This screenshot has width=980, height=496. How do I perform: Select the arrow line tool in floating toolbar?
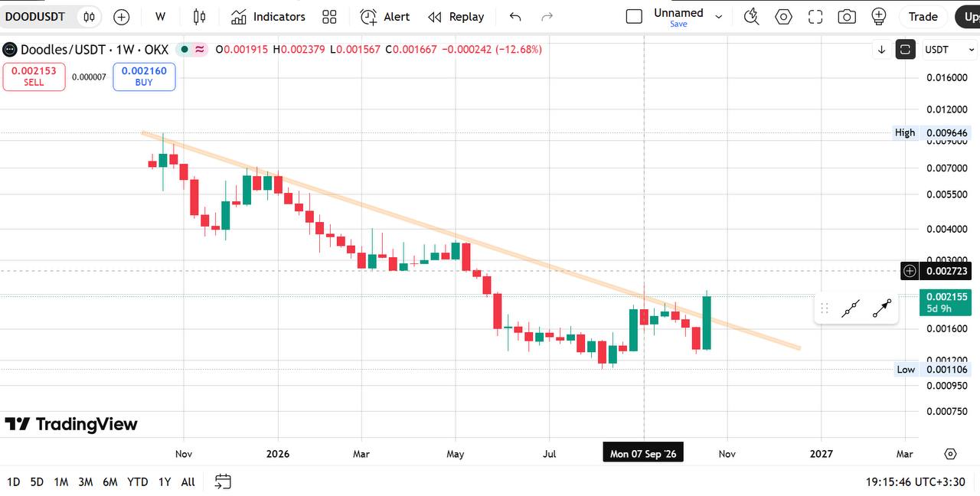point(881,308)
